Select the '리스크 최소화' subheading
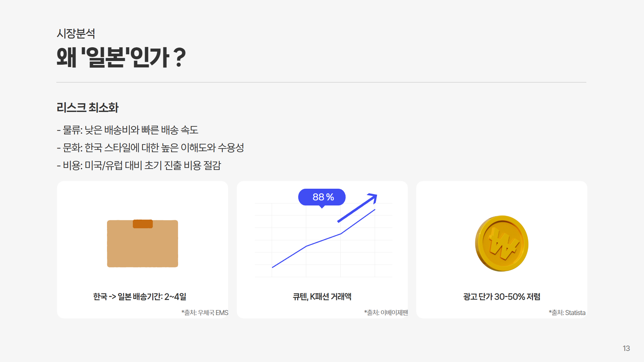Screen dimensions: 644x362 [x=88, y=108]
